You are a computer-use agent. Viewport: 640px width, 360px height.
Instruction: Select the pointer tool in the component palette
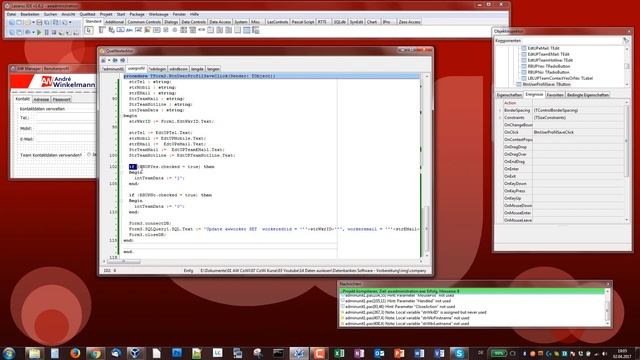click(89, 30)
